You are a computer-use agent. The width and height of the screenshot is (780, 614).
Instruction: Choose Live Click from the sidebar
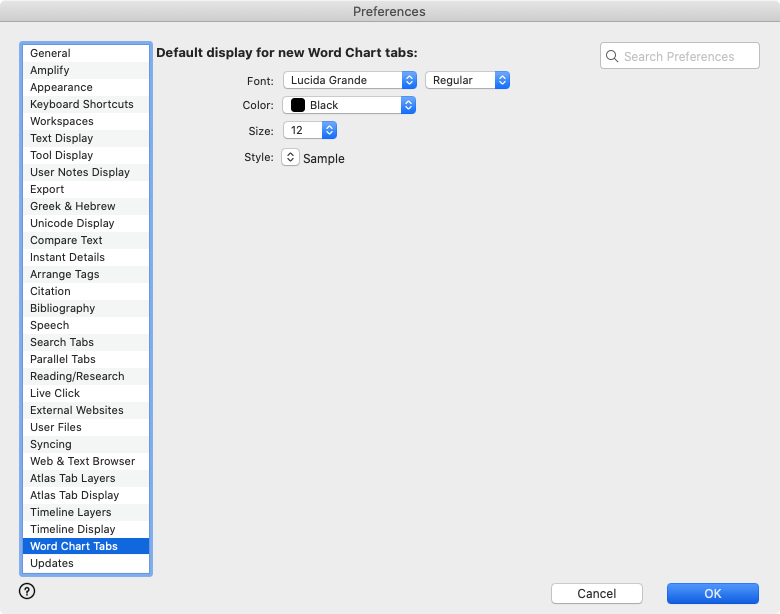(x=55, y=393)
